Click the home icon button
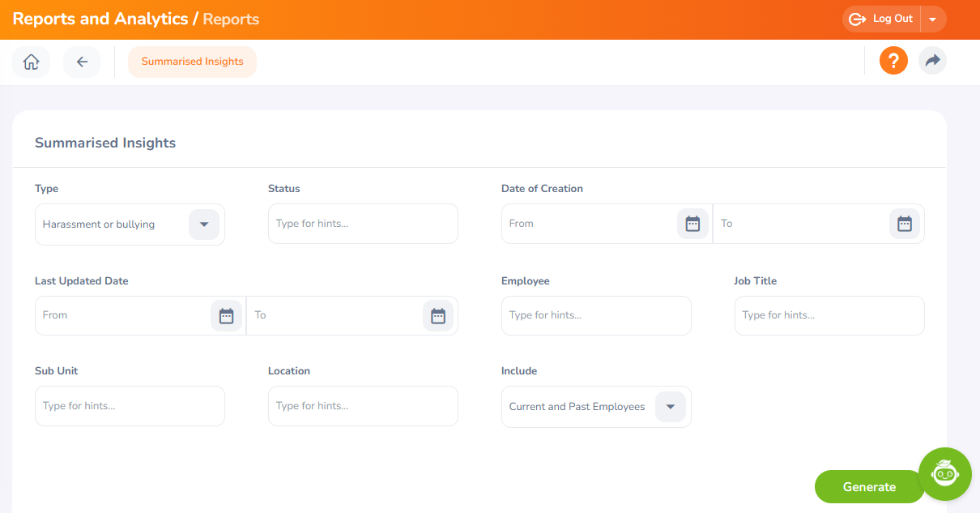The height and width of the screenshot is (513, 980). (31, 62)
